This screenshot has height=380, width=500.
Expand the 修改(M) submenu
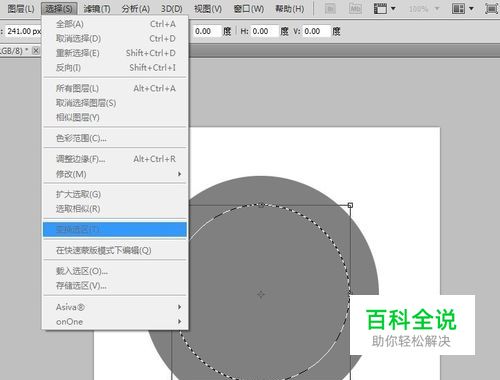click(115, 174)
